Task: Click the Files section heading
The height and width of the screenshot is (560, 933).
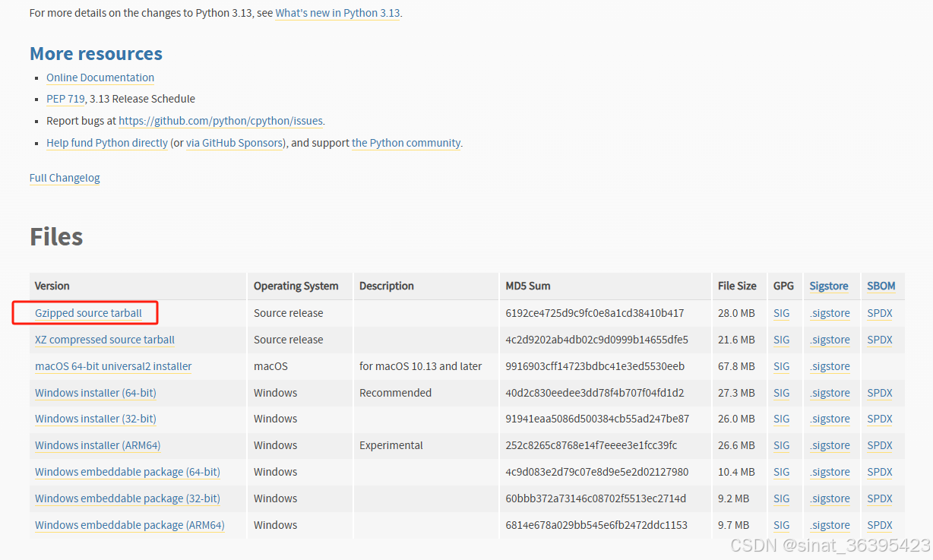Action: (x=56, y=237)
